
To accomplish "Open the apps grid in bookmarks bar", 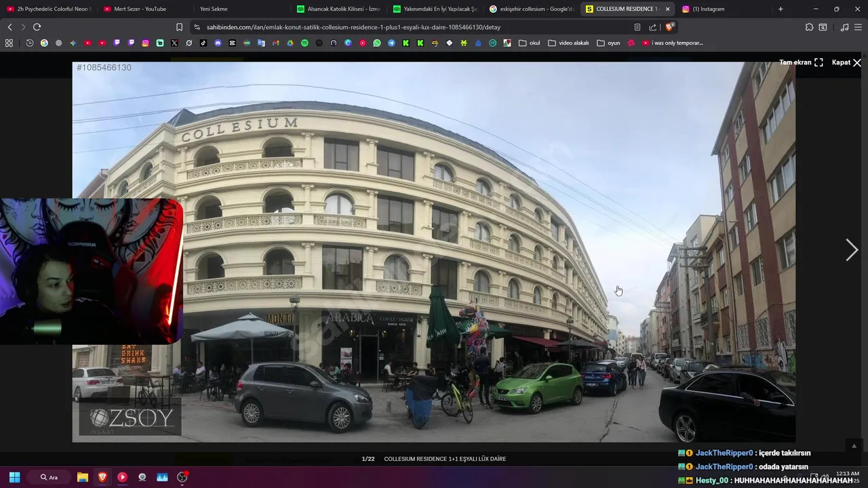I will pyautogui.click(x=9, y=43).
